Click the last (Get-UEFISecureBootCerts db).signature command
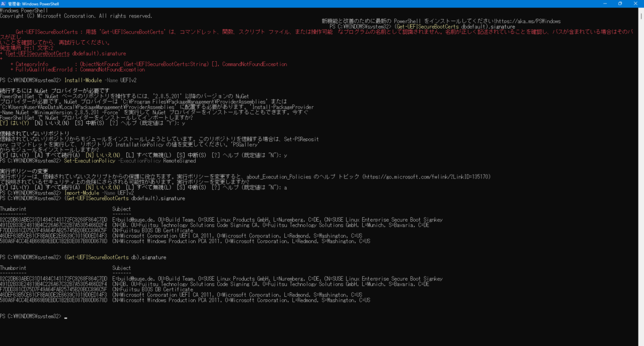This screenshot has height=346, width=644. click(115, 257)
